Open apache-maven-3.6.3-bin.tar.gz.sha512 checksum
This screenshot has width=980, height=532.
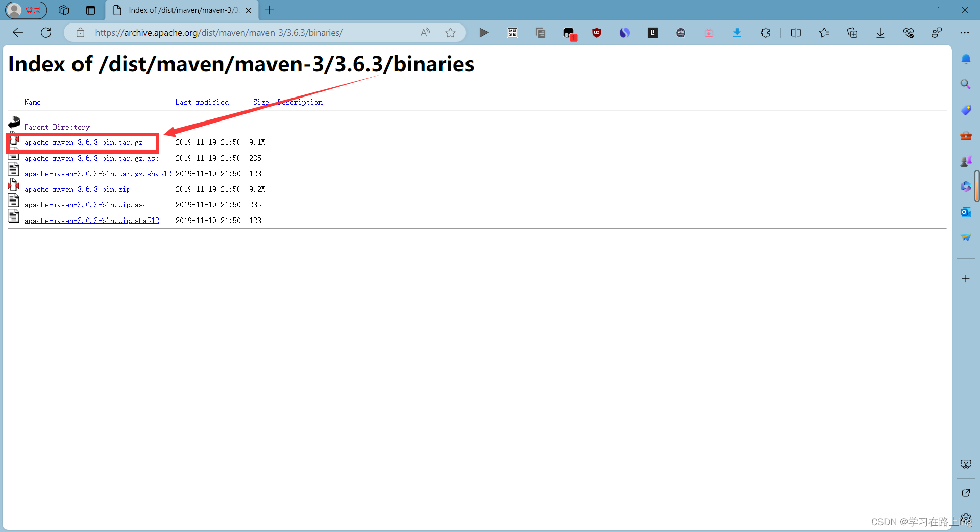click(97, 174)
